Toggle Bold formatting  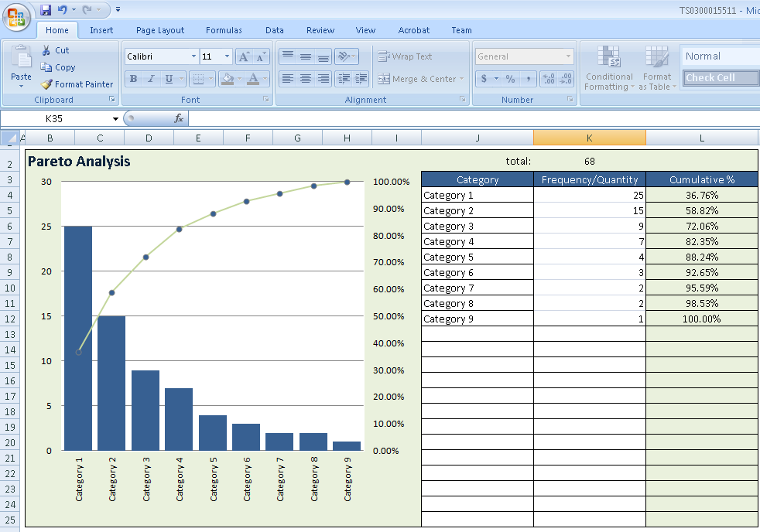pyautogui.click(x=133, y=79)
